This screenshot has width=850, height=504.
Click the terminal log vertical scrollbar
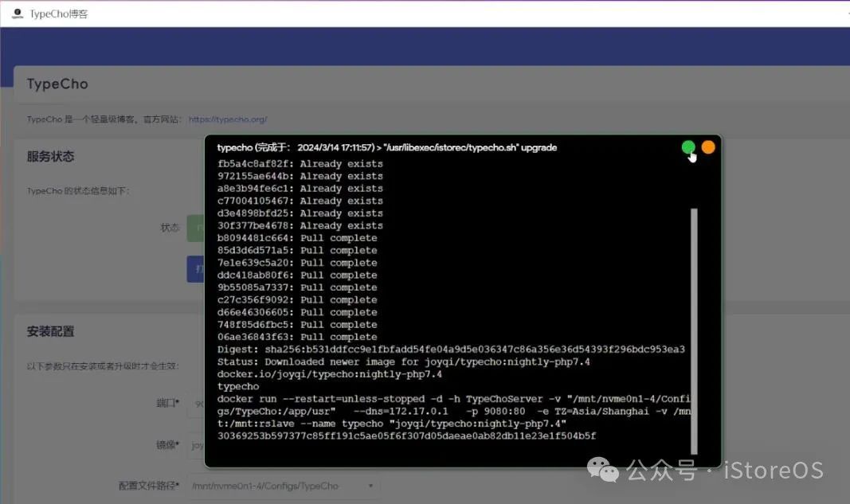click(694, 330)
